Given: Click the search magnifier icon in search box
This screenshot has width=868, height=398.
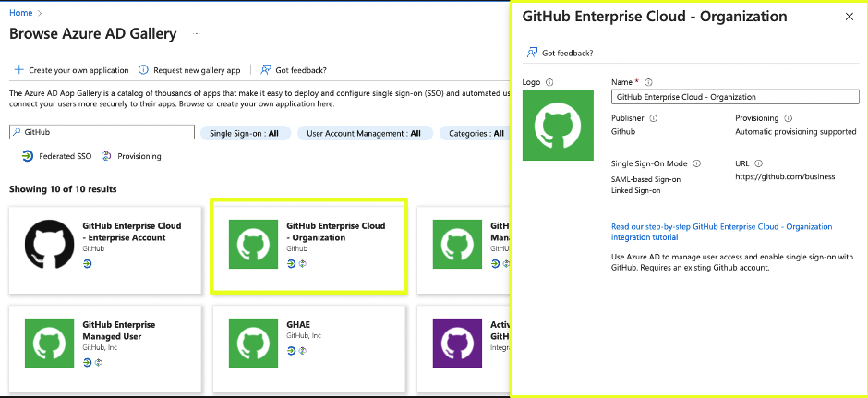Looking at the screenshot, I should point(17,132).
